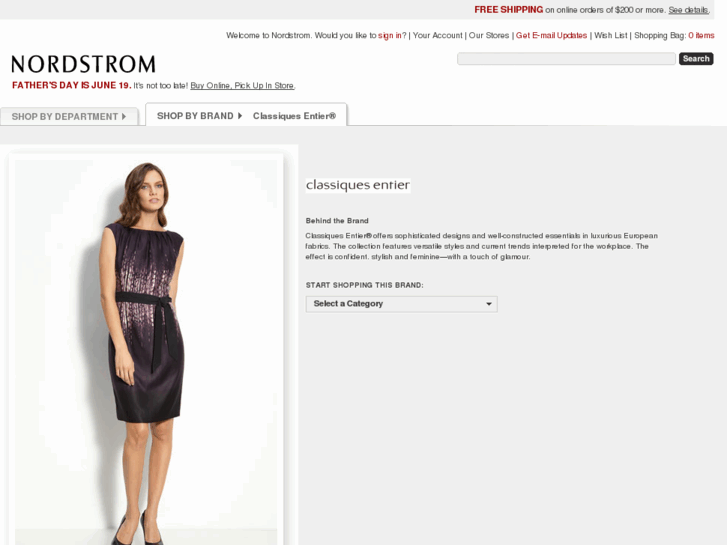Open Buy Online, Pick Up In Store link
Image resolution: width=727 pixels, height=545 pixels.
click(242, 85)
